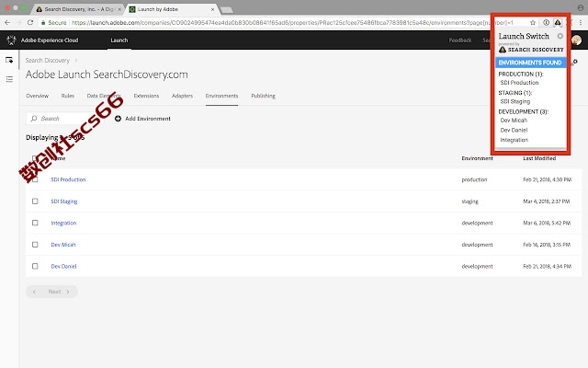Switch to the Publishing tab
588x368 pixels.
click(264, 96)
